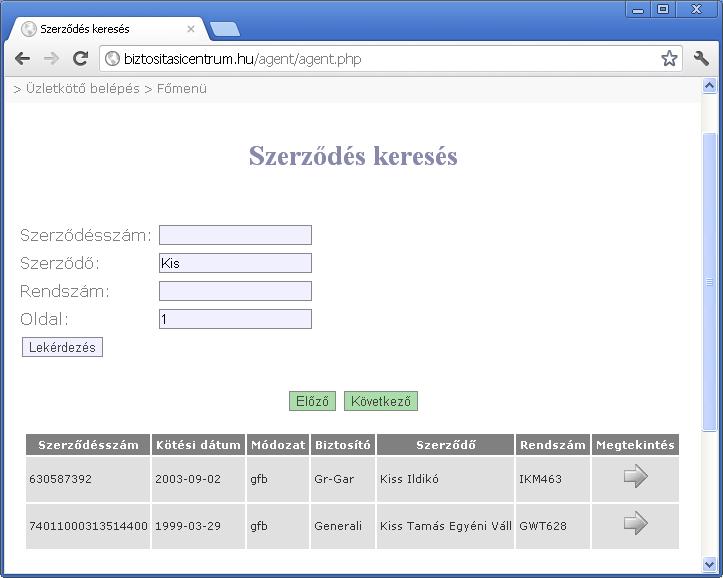Viewport: 723px width, 578px height.
Task: Go to next page with Következő
Action: pos(380,401)
